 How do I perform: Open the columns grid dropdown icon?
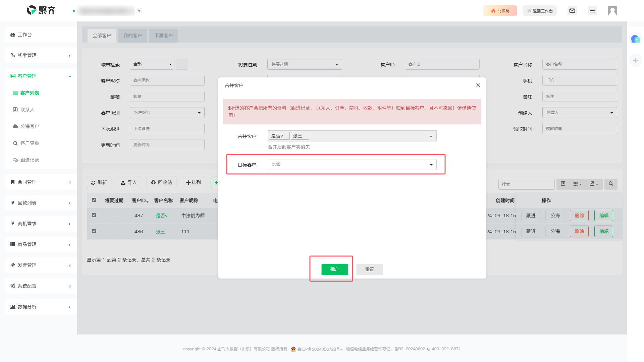(577, 184)
